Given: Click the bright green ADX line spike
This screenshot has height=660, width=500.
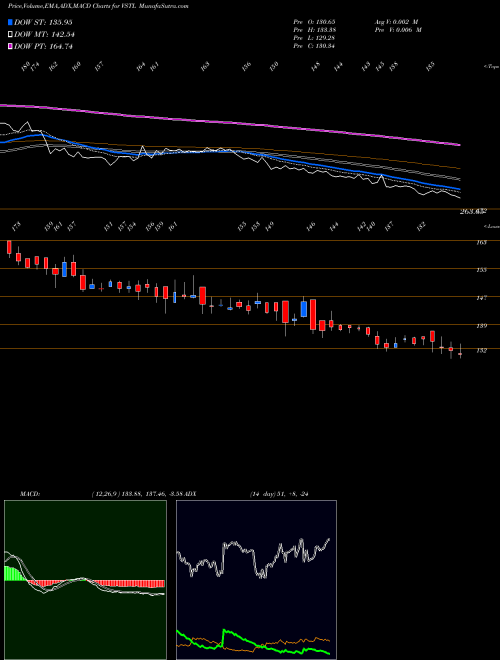Looking at the screenshot, I should coord(225,632).
